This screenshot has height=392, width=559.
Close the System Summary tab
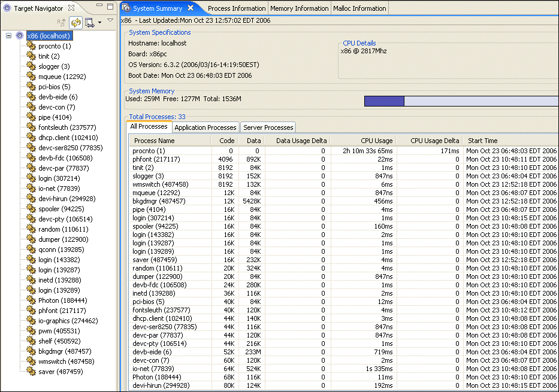pos(191,8)
